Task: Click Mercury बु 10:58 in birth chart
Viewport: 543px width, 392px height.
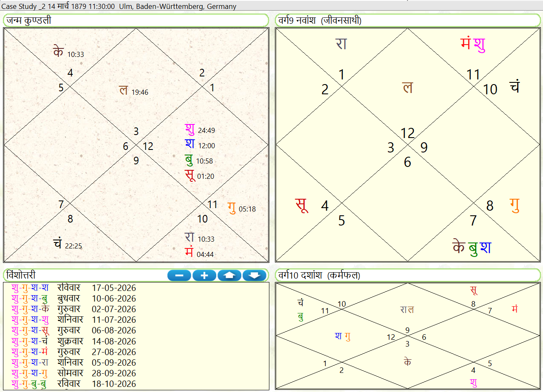Action: pyautogui.click(x=198, y=160)
